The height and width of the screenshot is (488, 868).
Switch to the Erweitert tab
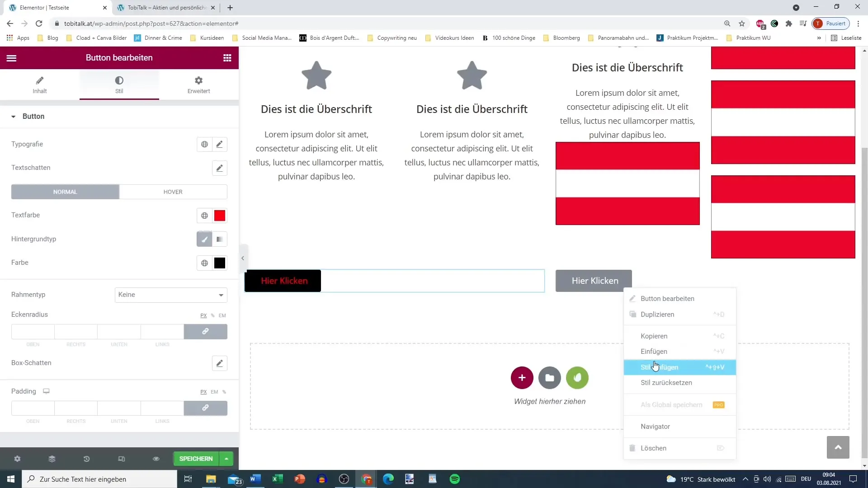199,84
